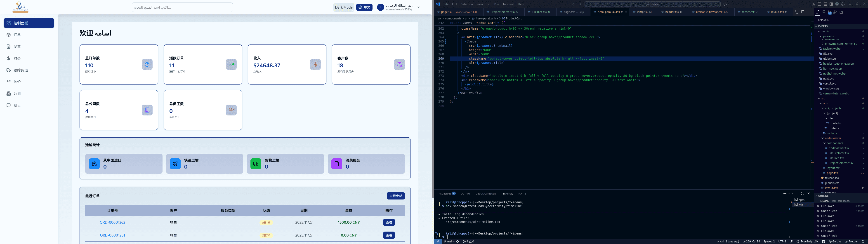
Task: Open Source Control view with 5K+ badge
Action: [830, 12]
